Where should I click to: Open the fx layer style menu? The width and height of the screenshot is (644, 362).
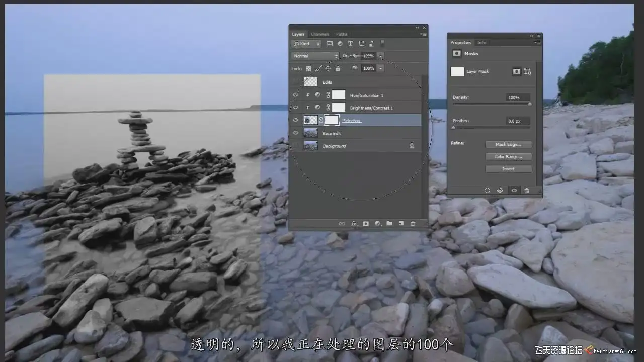[x=354, y=224]
